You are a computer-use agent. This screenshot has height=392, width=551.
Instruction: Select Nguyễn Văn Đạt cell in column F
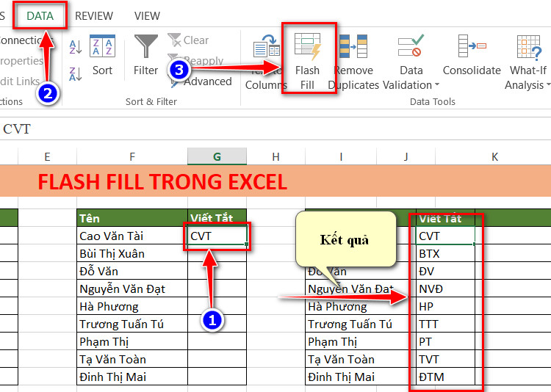132,288
